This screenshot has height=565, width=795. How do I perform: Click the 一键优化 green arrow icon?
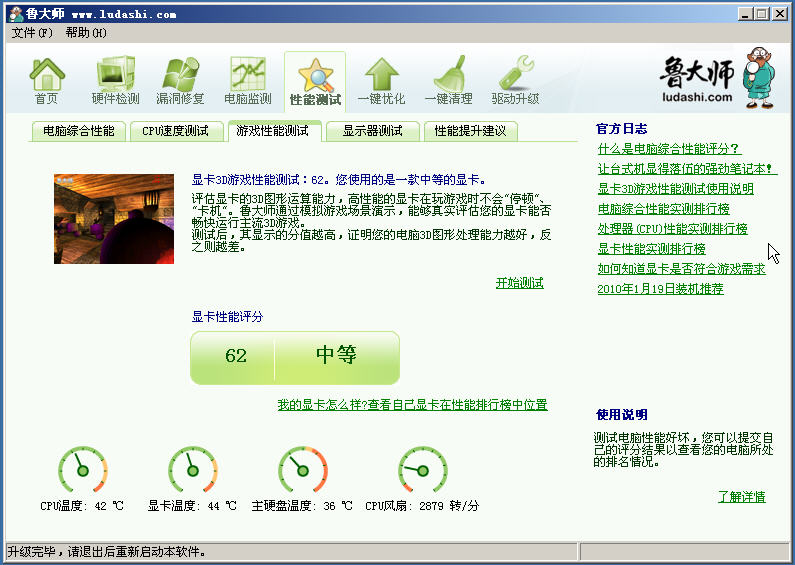[381, 81]
